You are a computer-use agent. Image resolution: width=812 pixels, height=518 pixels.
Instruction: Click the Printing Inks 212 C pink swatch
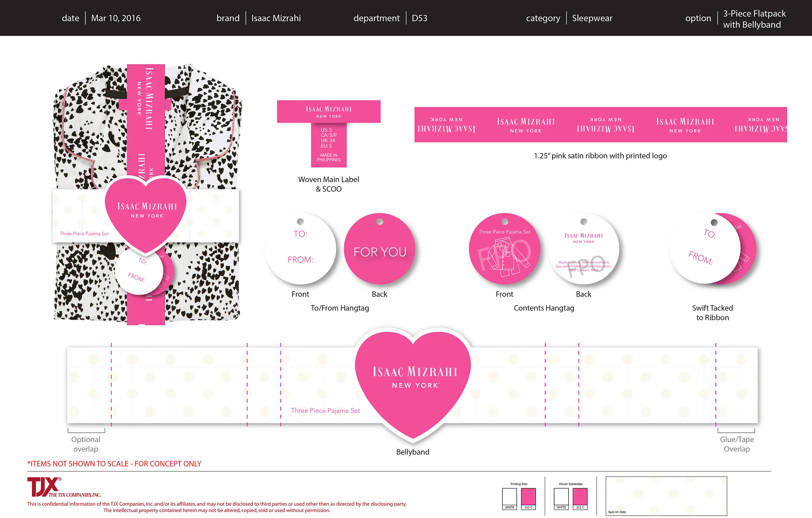pos(528,497)
